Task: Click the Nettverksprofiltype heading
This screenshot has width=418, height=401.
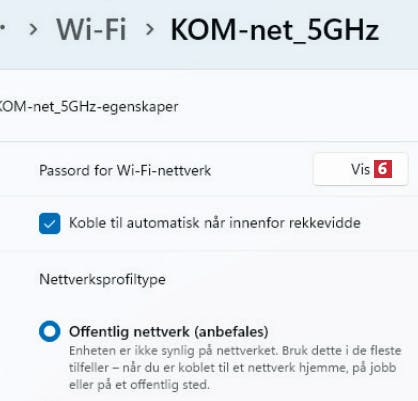Action: (x=102, y=279)
